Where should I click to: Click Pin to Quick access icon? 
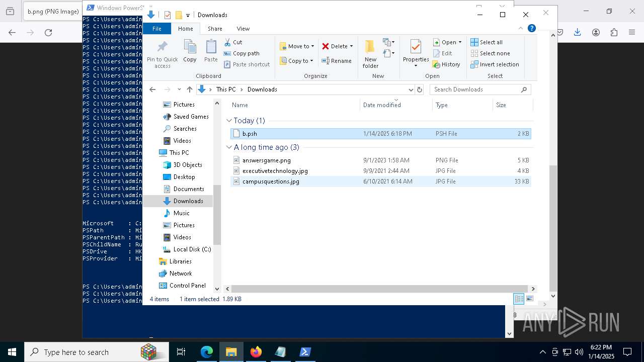[162, 54]
